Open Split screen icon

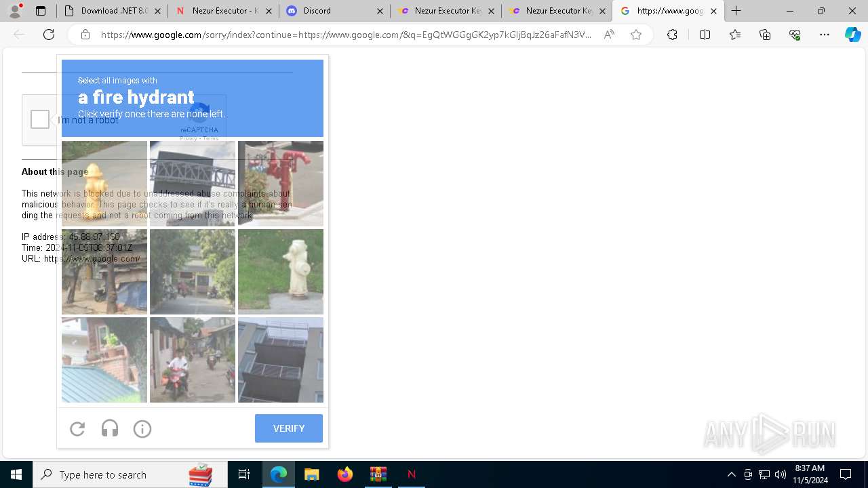tap(705, 35)
